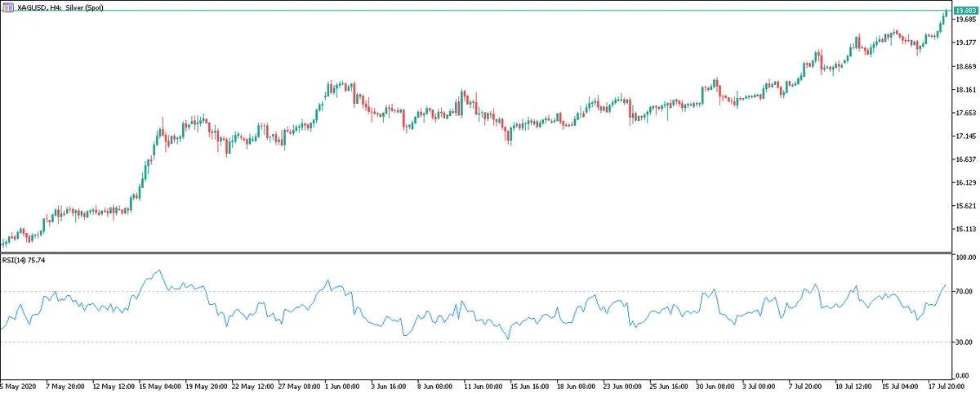
Task: Select the 15 May 04:00 time label
Action: (x=159, y=384)
